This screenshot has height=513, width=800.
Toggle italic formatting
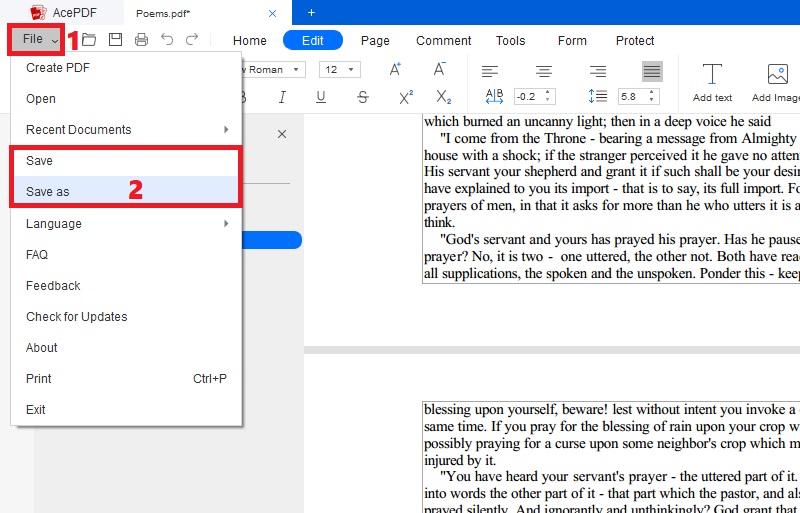pos(282,96)
